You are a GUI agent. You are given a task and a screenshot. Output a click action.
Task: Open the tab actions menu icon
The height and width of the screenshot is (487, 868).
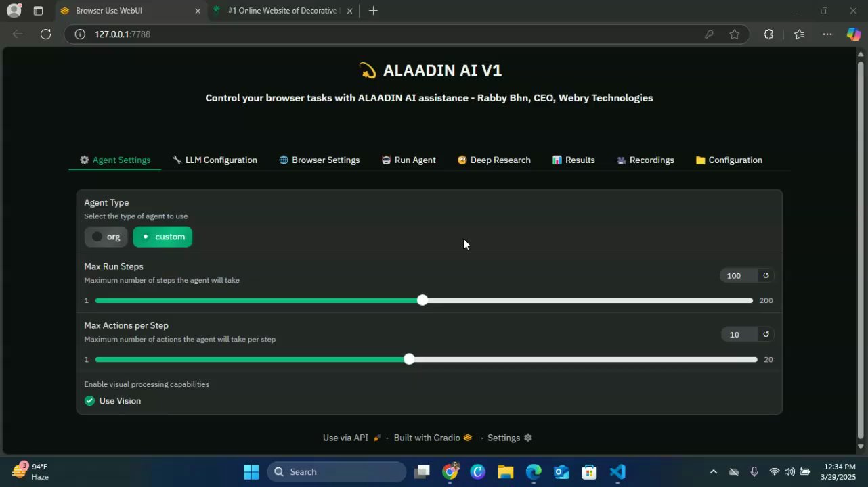point(38,11)
